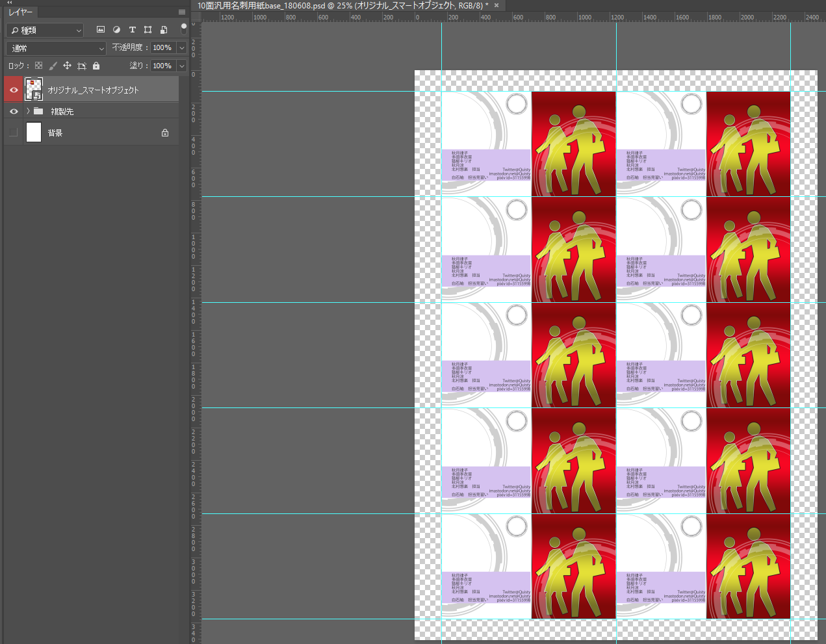
Task: Filter layers by type (T) icon
Action: pos(132,30)
